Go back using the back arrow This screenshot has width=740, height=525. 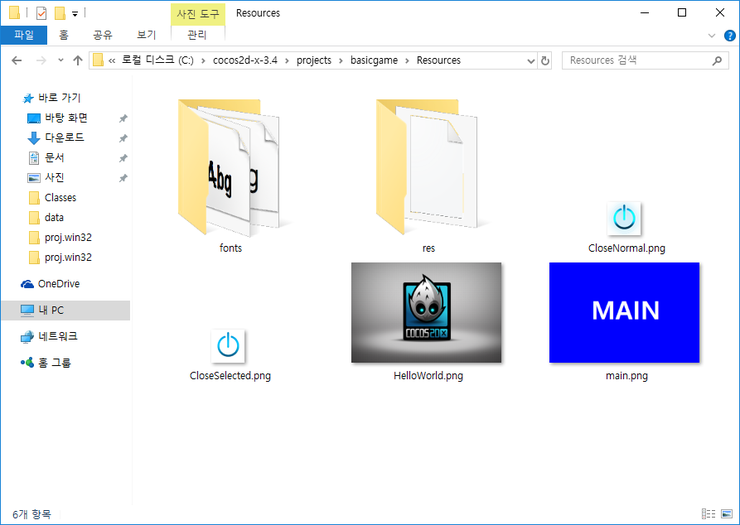click(17, 60)
